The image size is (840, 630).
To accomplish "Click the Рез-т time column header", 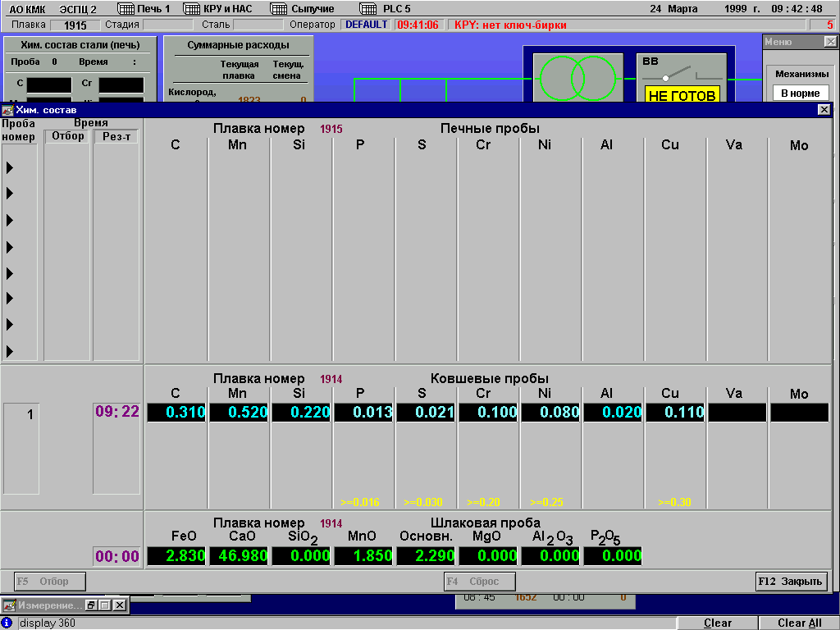I will coord(116,136).
